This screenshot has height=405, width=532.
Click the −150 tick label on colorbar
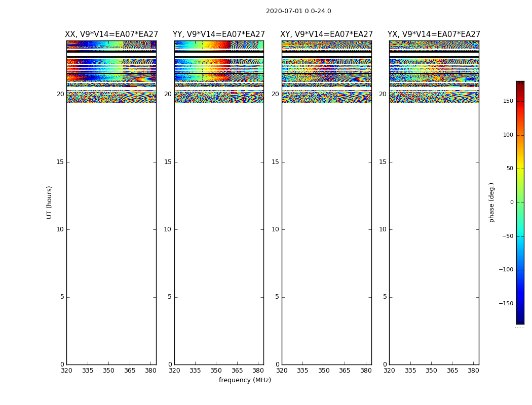click(x=506, y=304)
